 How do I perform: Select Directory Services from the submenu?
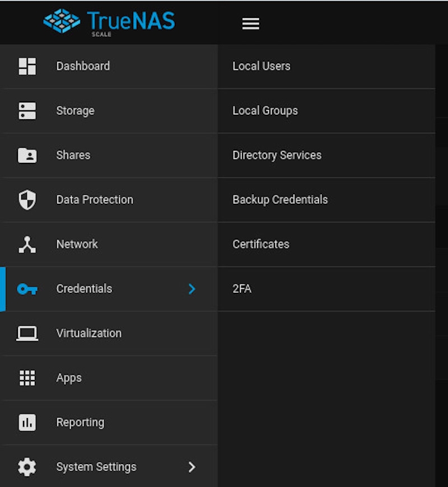pos(277,155)
